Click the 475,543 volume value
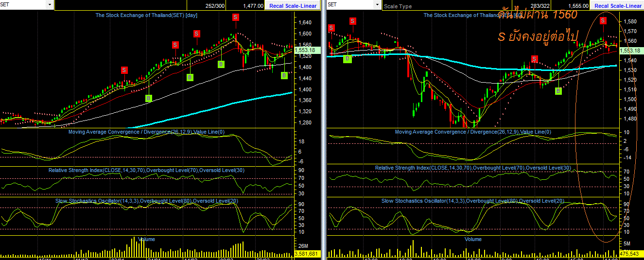The height and width of the screenshot is (260, 644). (x=630, y=254)
